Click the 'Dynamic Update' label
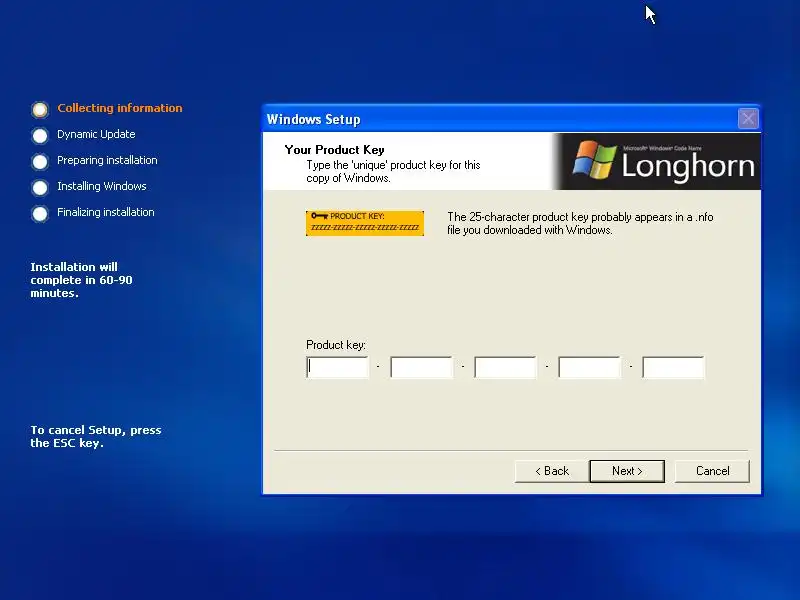Viewport: 800px width, 600px height. click(96, 134)
